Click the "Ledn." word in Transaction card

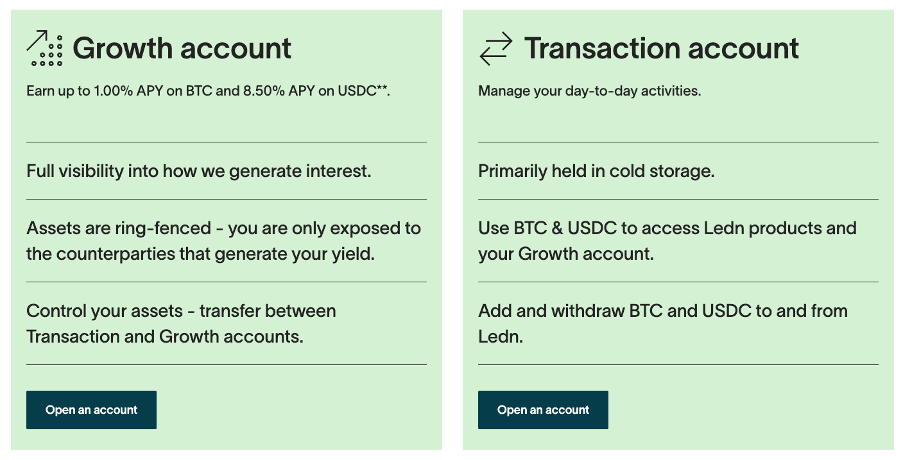point(500,337)
